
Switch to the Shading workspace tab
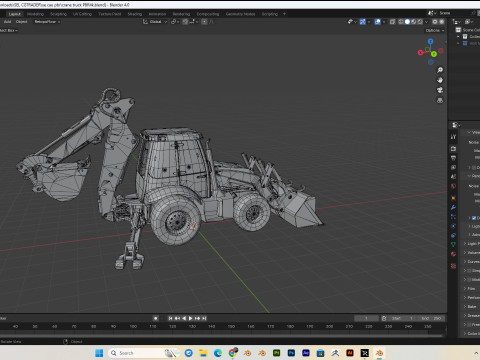[135, 14]
